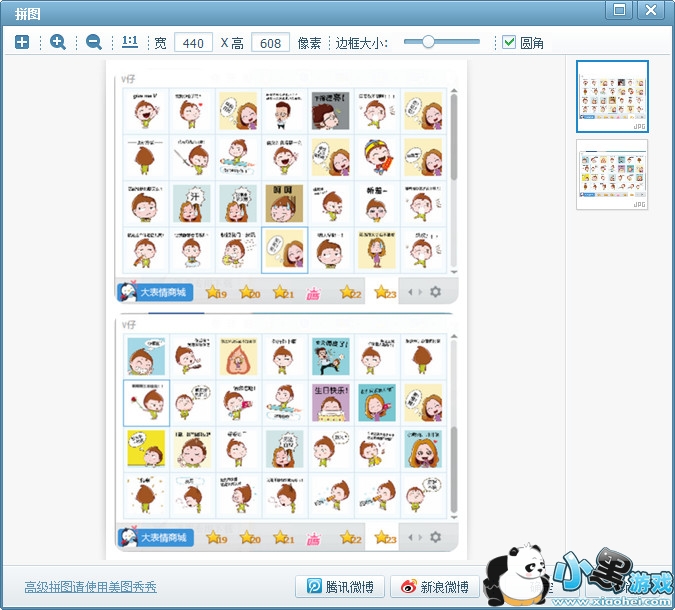Reset view with the 1:1 button
The height and width of the screenshot is (610, 675).
coord(130,42)
